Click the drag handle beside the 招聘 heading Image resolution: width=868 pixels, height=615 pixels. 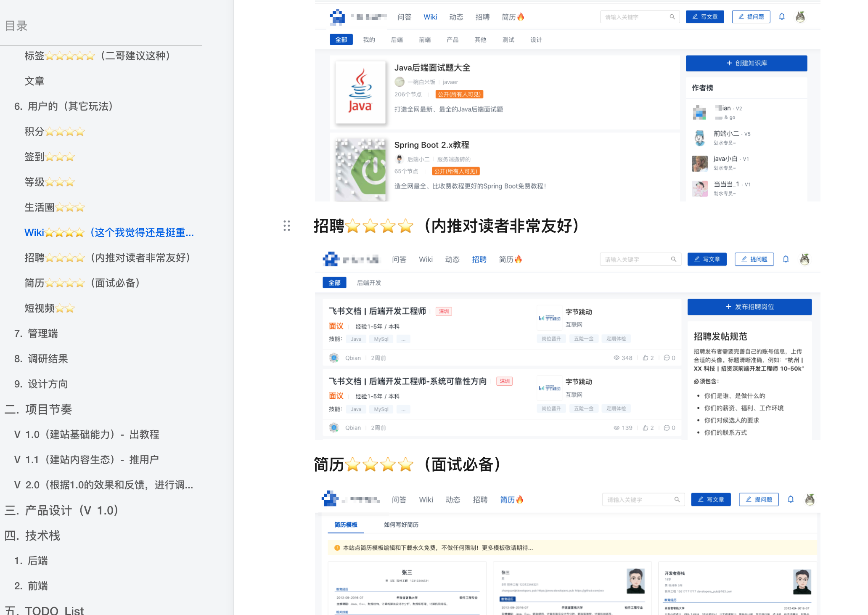click(x=287, y=226)
